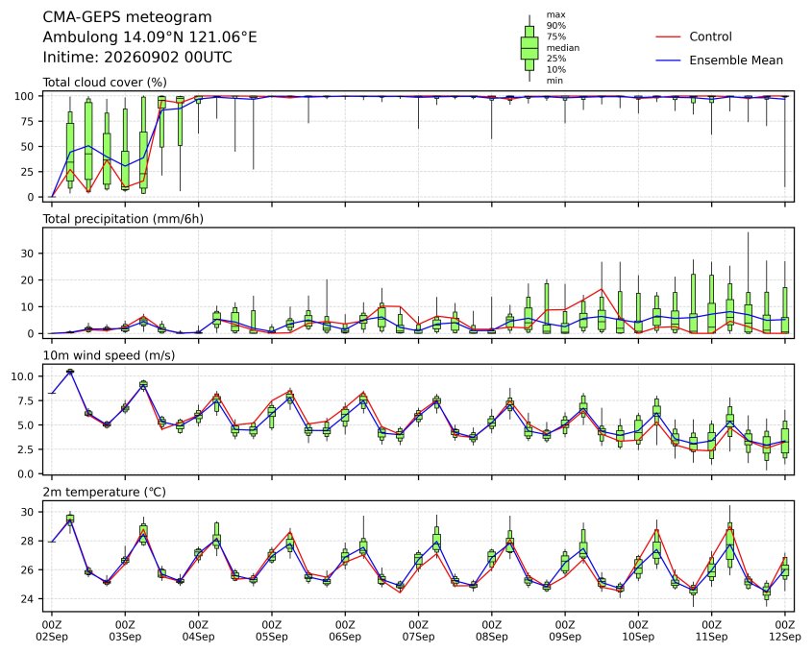812x653 pixels.
Task: Click the Total cloud cover panel title
Action: click(105, 83)
